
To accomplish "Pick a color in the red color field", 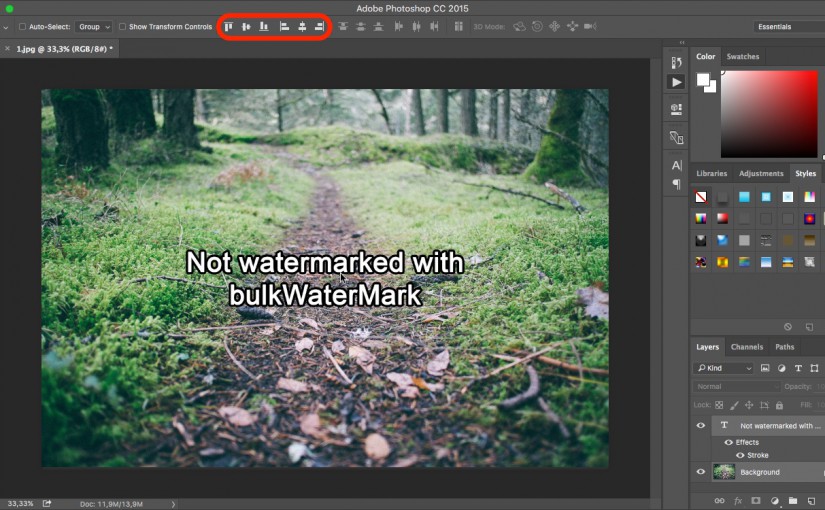I will (769, 114).
